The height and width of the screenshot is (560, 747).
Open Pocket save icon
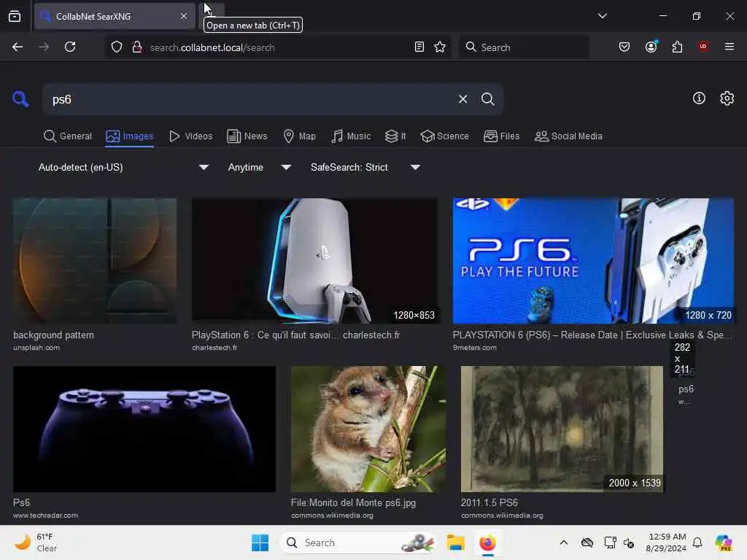coord(624,47)
